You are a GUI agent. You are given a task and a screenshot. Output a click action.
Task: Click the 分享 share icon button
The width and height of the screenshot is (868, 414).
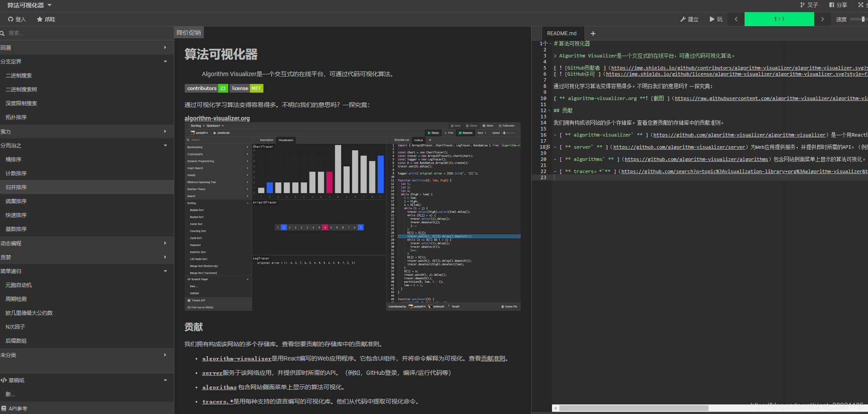click(838, 5)
